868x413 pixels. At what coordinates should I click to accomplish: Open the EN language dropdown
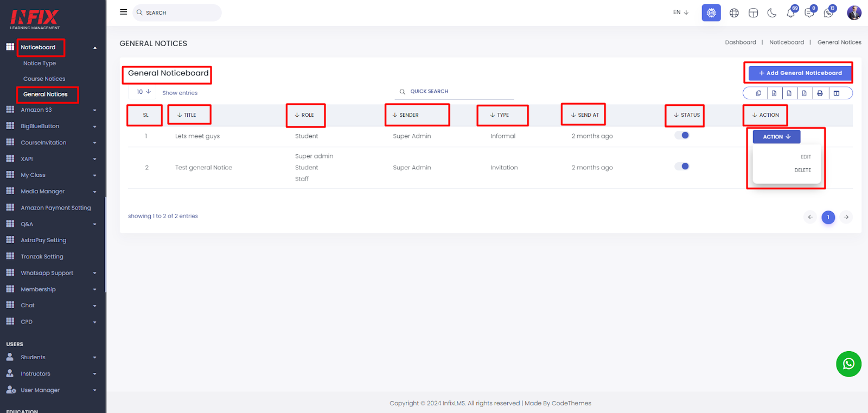(681, 12)
